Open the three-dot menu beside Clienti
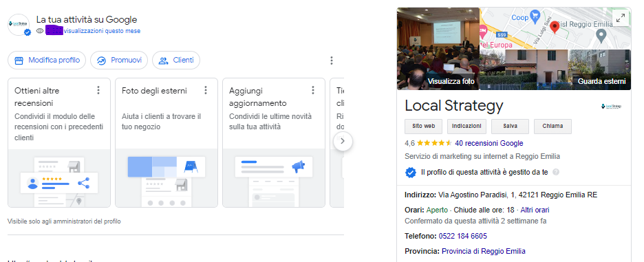 pyautogui.click(x=332, y=61)
